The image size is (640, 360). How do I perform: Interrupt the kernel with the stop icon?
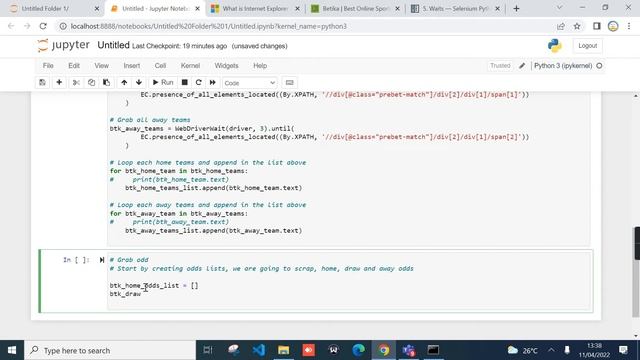[x=184, y=82]
